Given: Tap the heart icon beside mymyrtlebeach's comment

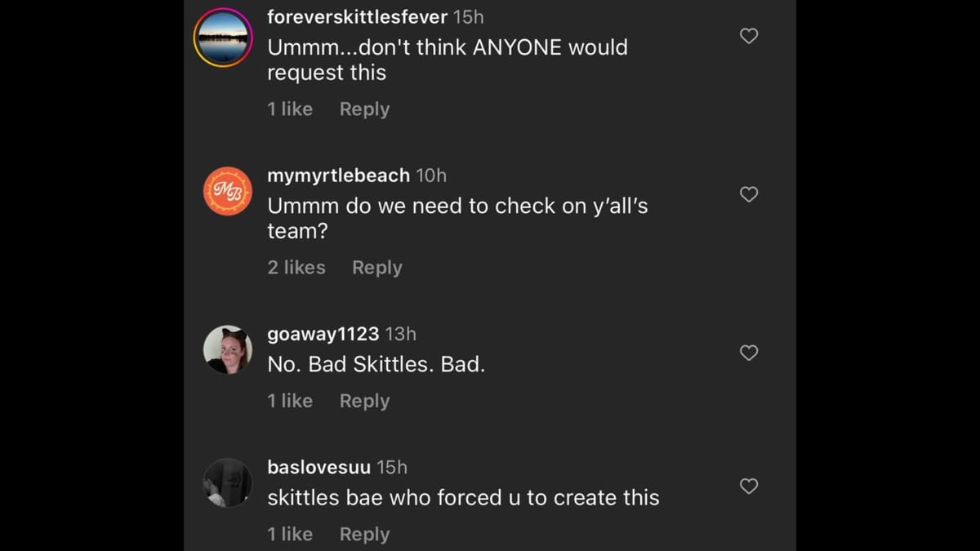Looking at the screenshot, I should pos(748,194).
